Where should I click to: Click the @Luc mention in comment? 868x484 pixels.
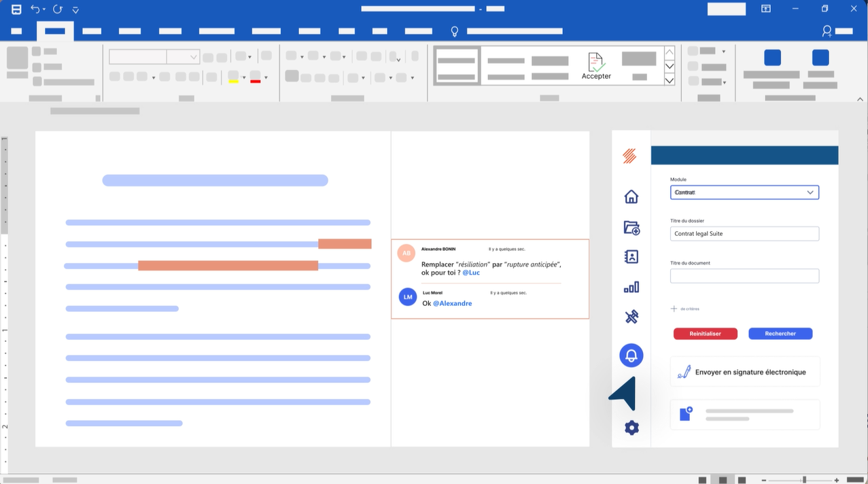[471, 273]
